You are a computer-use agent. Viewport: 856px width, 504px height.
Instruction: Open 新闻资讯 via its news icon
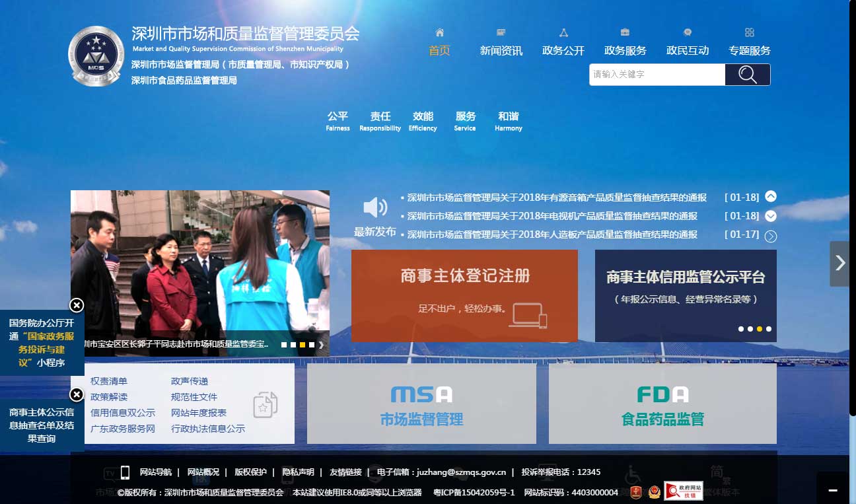[500, 31]
